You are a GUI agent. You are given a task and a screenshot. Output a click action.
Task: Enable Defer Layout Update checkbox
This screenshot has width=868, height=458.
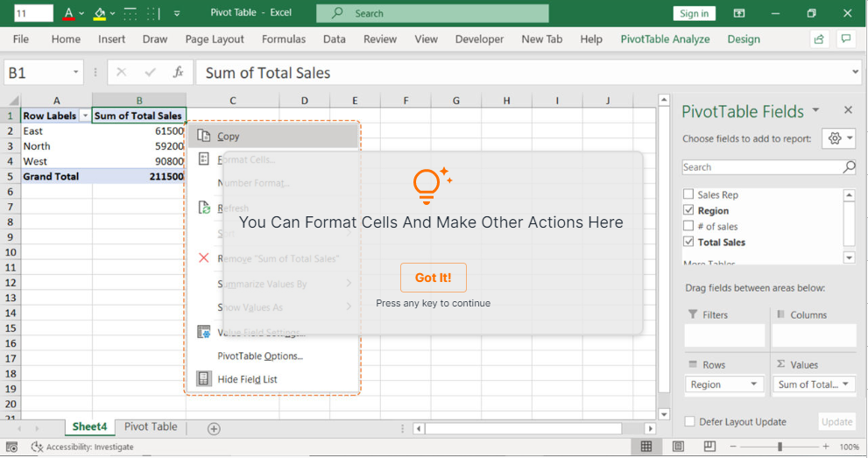tap(689, 422)
